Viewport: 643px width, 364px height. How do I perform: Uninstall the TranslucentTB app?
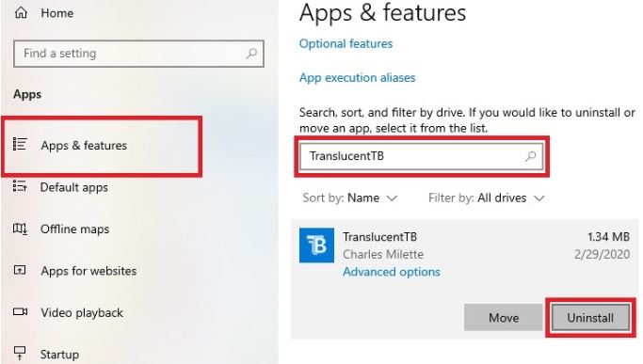point(590,318)
